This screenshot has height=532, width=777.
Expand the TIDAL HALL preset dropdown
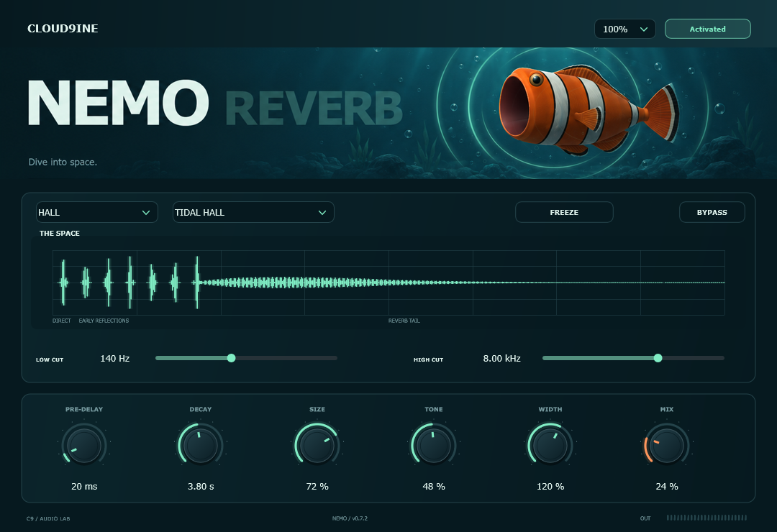(x=253, y=212)
